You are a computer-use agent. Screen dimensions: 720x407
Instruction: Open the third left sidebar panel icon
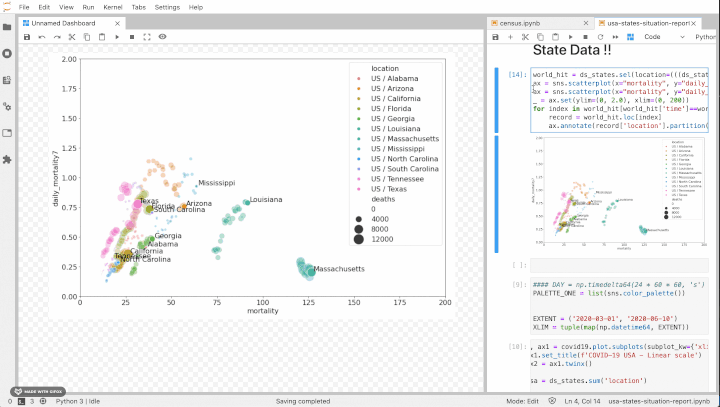7,80
